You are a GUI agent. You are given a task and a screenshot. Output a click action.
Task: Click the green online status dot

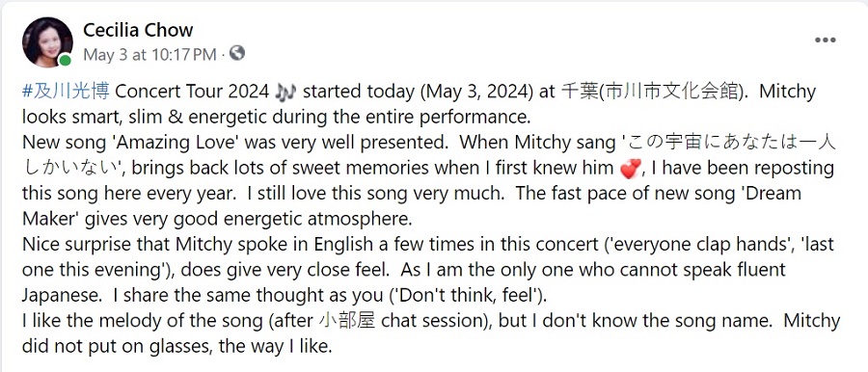(x=66, y=60)
